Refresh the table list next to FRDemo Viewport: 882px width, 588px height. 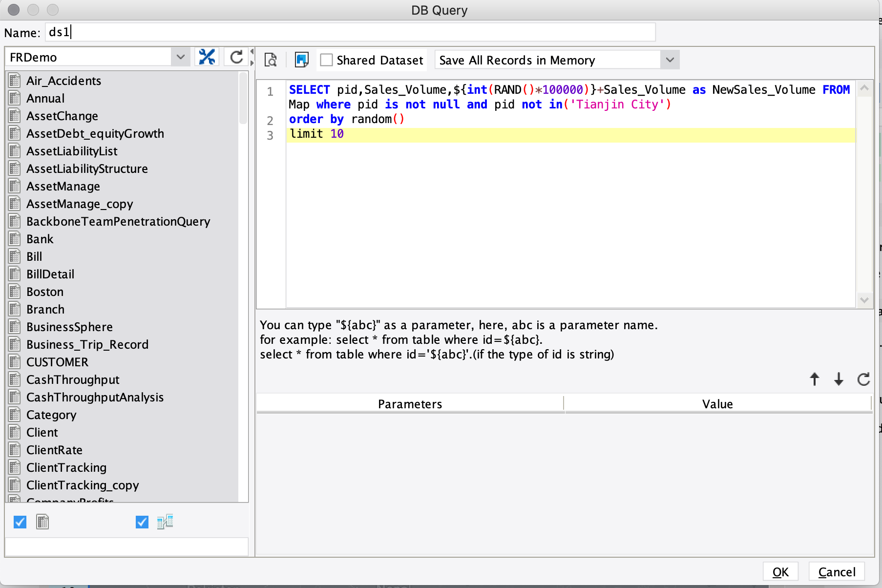[236, 57]
